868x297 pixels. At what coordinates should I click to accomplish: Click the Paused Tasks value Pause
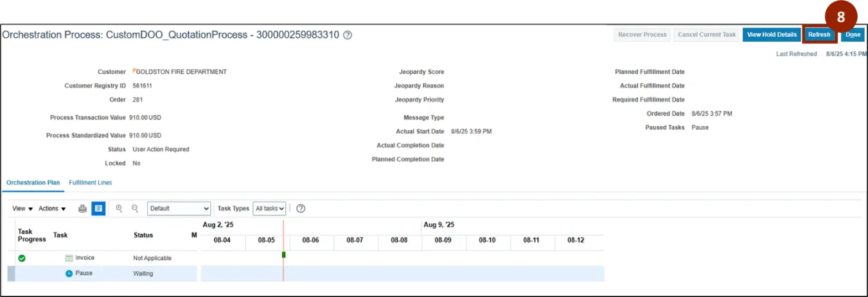click(700, 127)
